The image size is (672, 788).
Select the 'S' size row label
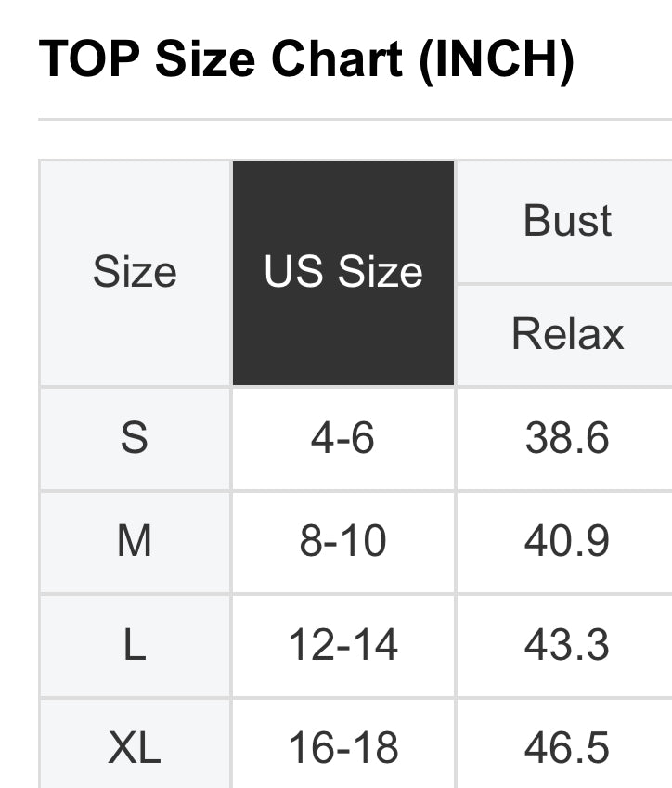tap(135, 438)
